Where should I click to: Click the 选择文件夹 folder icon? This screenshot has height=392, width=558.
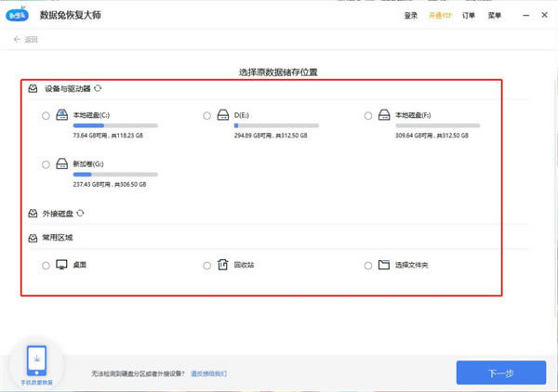[x=383, y=265]
